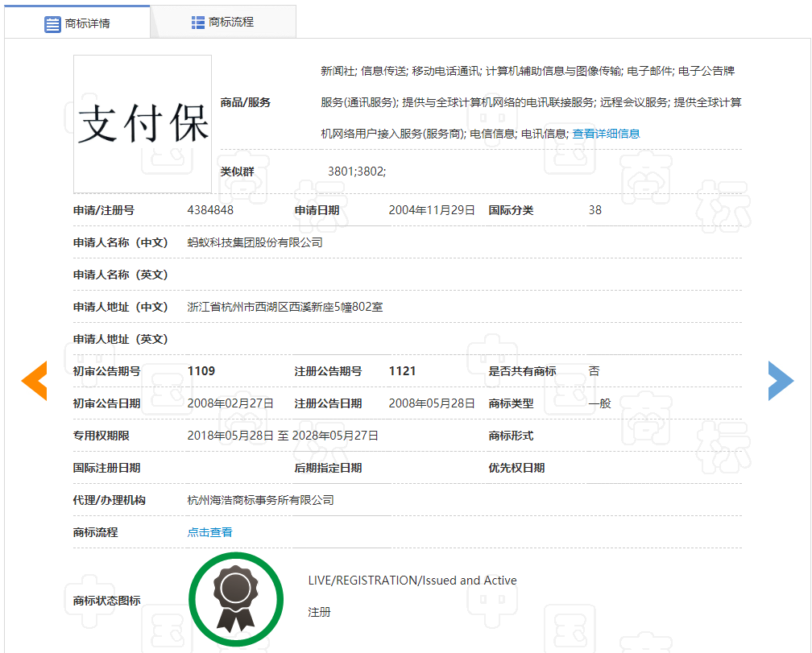This screenshot has height=653, width=812.
Task: Click the application date 2004年11月29日
Action: point(431,210)
